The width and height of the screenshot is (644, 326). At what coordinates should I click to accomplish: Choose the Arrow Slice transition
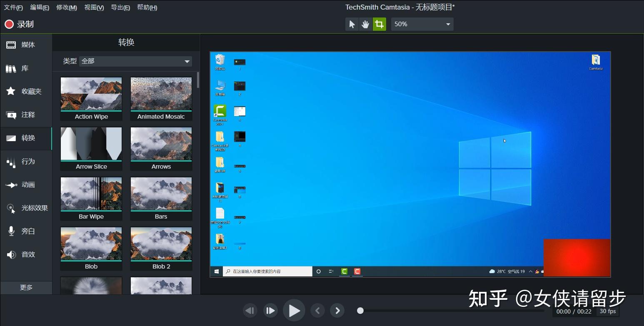tap(91, 149)
